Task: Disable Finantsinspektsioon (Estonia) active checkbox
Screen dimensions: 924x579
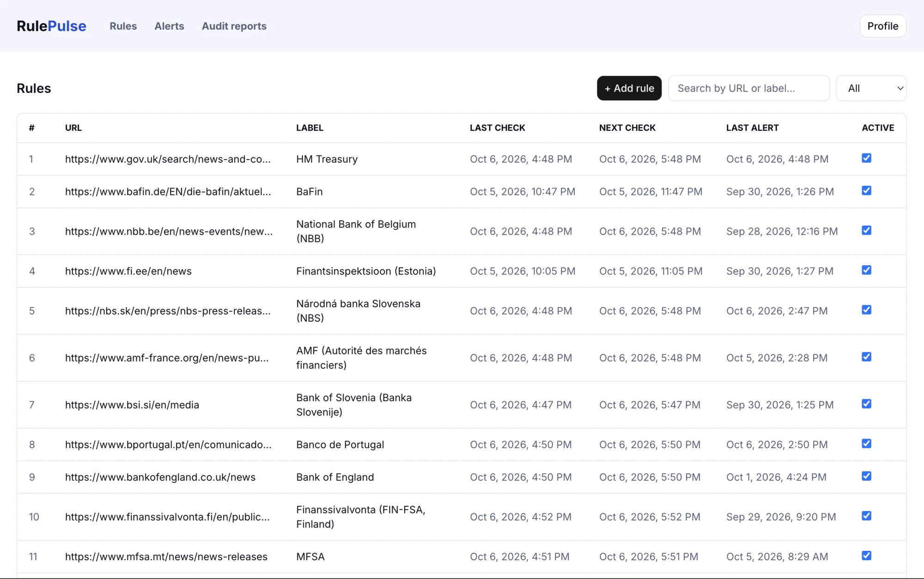Action: point(867,270)
